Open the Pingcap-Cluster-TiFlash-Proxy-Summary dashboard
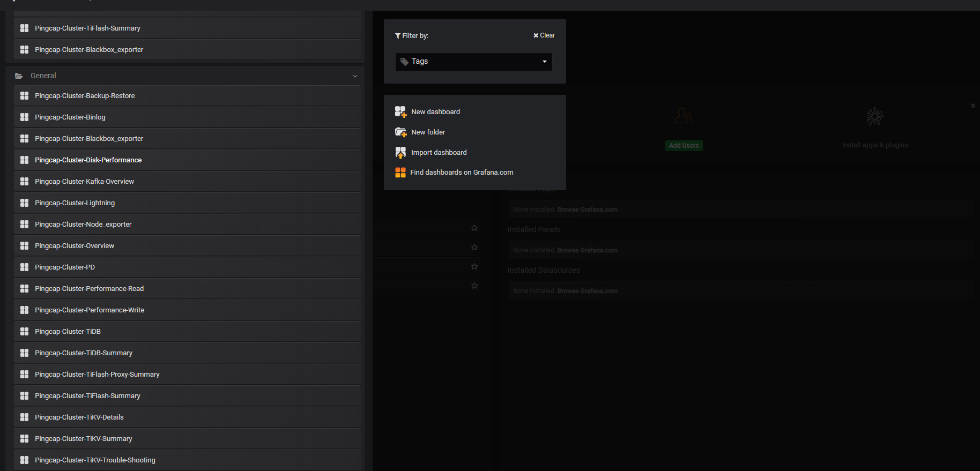 (187, 375)
